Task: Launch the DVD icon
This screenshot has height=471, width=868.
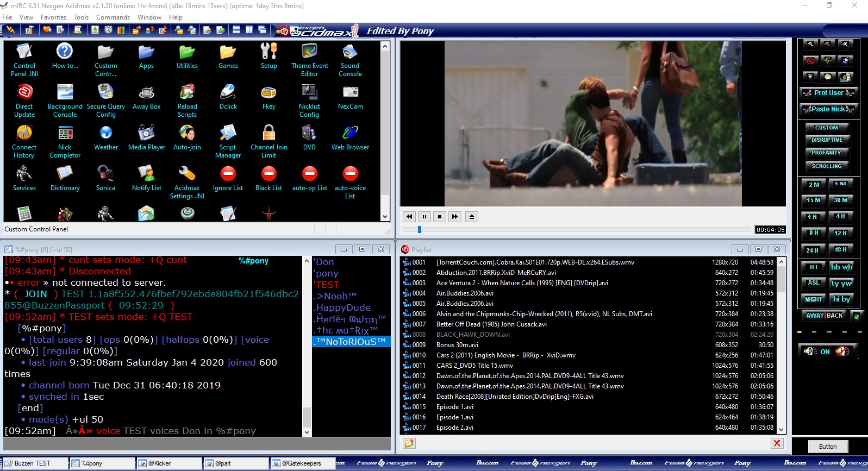Action: pos(309,137)
